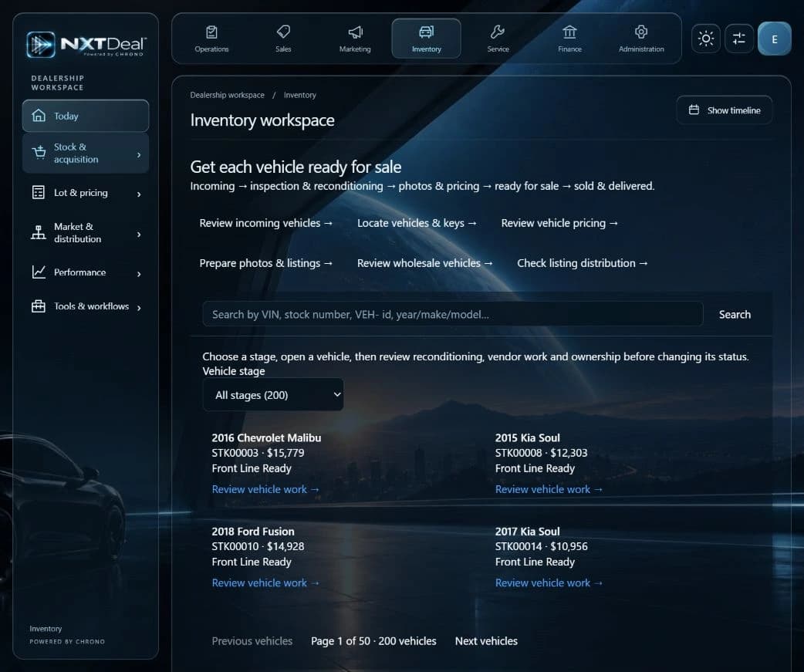Open the Administration gear icon

641,32
